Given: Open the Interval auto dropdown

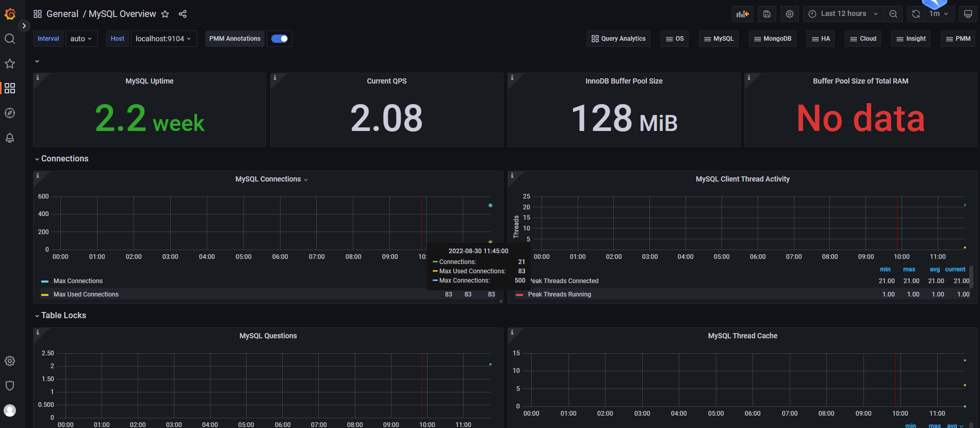Looking at the screenshot, I should click(x=81, y=39).
